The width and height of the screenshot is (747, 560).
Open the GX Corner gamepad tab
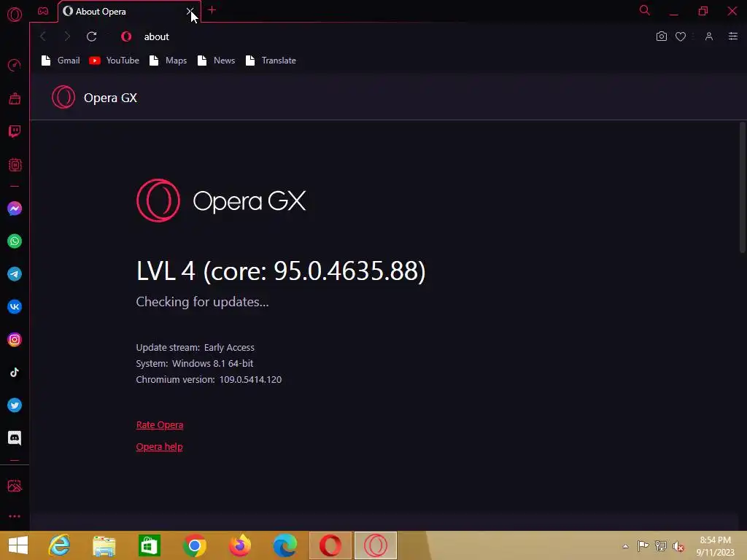(43, 11)
